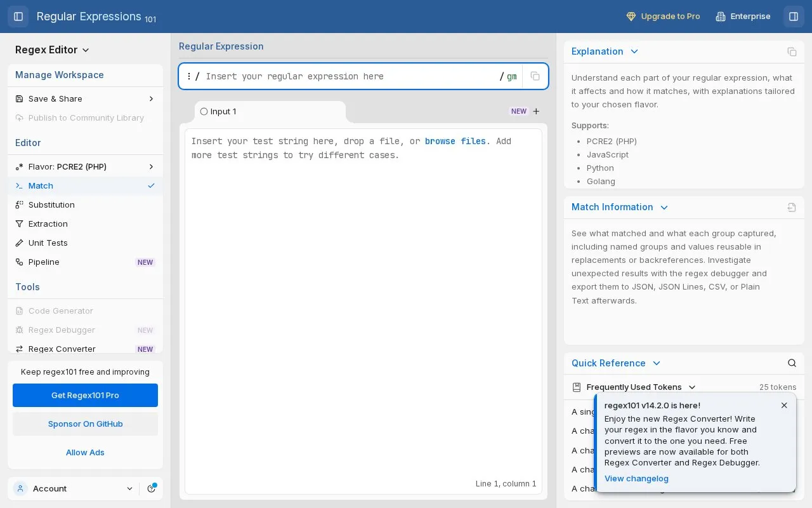Close the regex101 v14.2.0 notification
Screen dimensions: 812x508
click(x=784, y=405)
